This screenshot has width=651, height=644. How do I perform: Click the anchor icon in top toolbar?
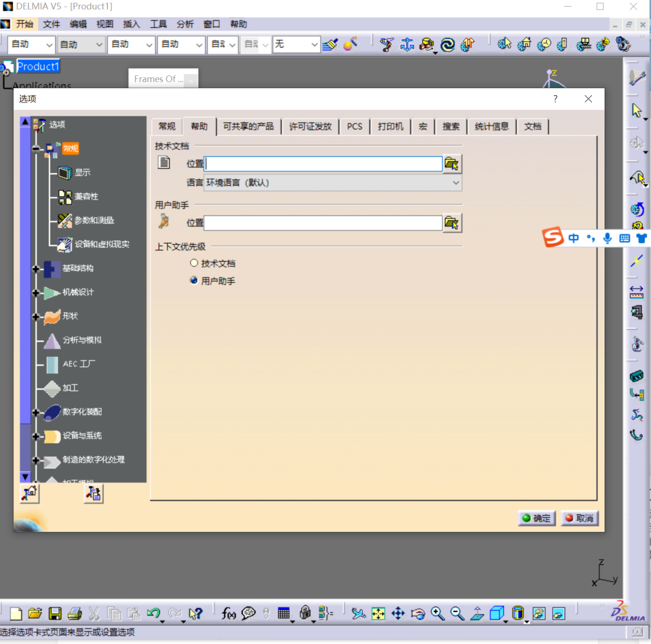[407, 44]
